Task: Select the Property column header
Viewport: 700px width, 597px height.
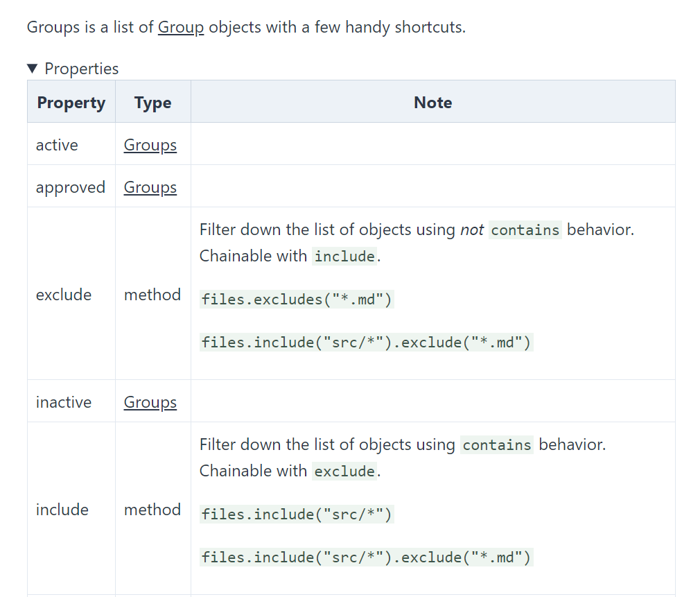Action: (x=71, y=102)
